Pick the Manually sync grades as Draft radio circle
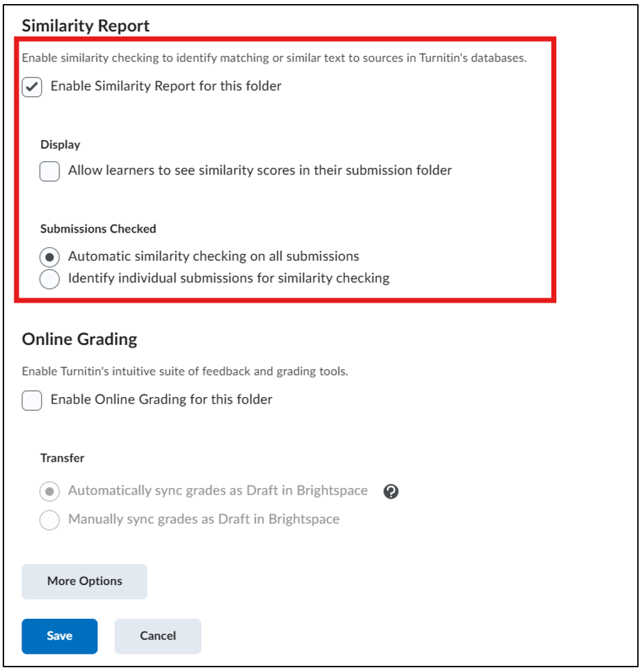The width and height of the screenshot is (642, 672). (50, 520)
